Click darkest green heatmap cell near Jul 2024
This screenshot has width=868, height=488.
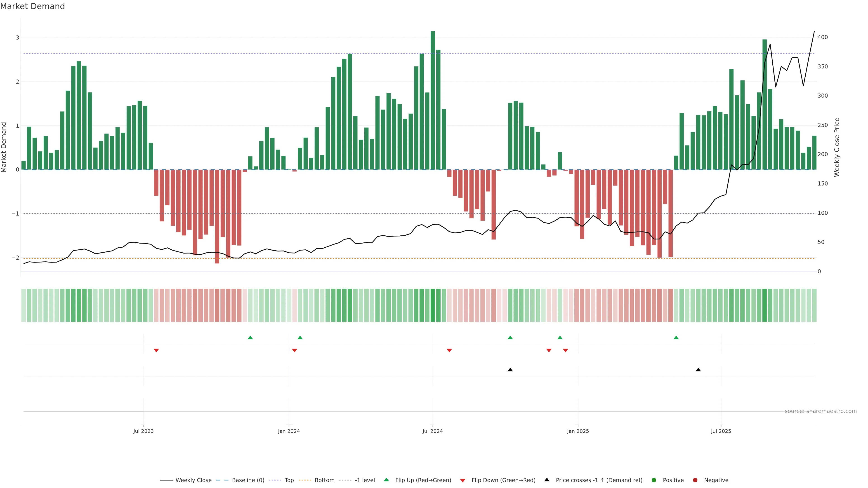(433, 305)
